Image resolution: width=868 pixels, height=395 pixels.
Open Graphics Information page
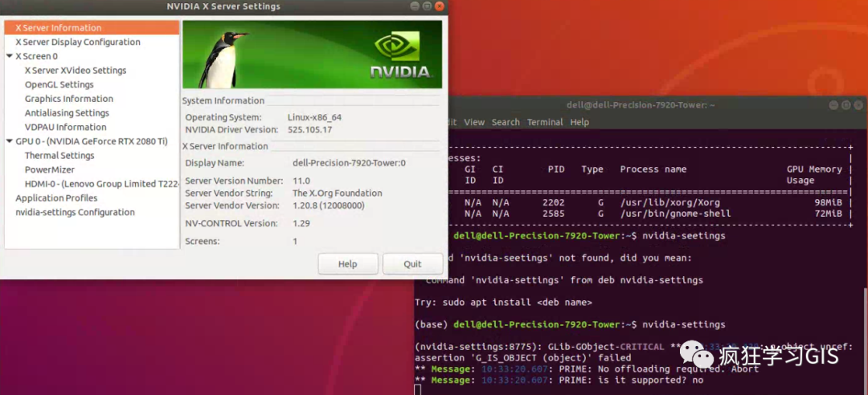click(68, 99)
